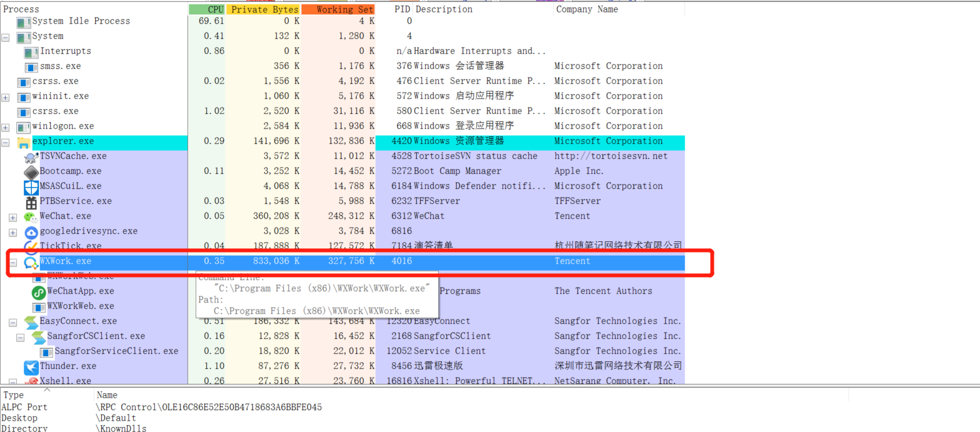
Task: Click the googledrivesync.exe cloud icon
Action: tap(31, 232)
